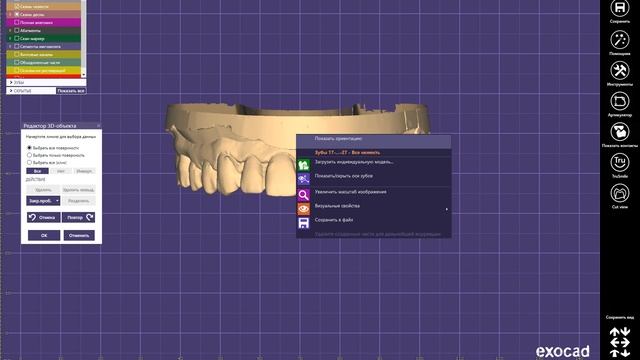Select radio 'Выбрать все поверхности'

pyautogui.click(x=29, y=148)
